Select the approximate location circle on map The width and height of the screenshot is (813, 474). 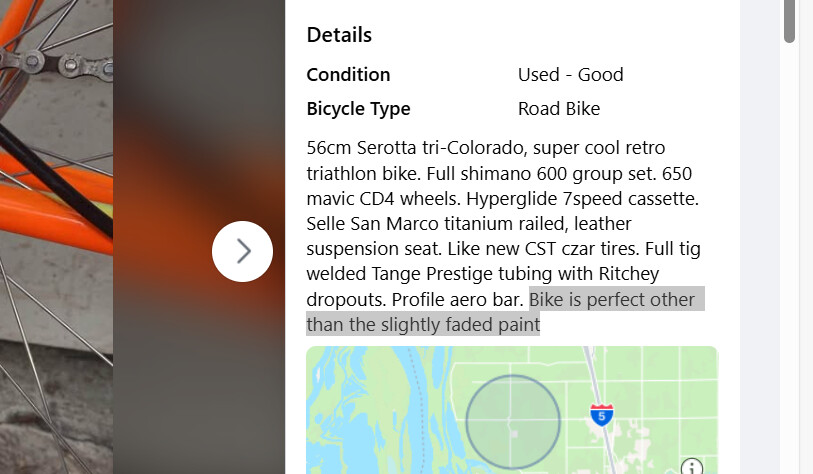tap(513, 422)
